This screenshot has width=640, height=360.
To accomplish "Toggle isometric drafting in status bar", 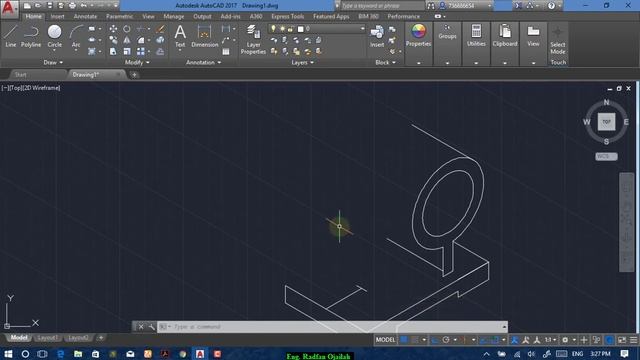I will tap(463, 340).
